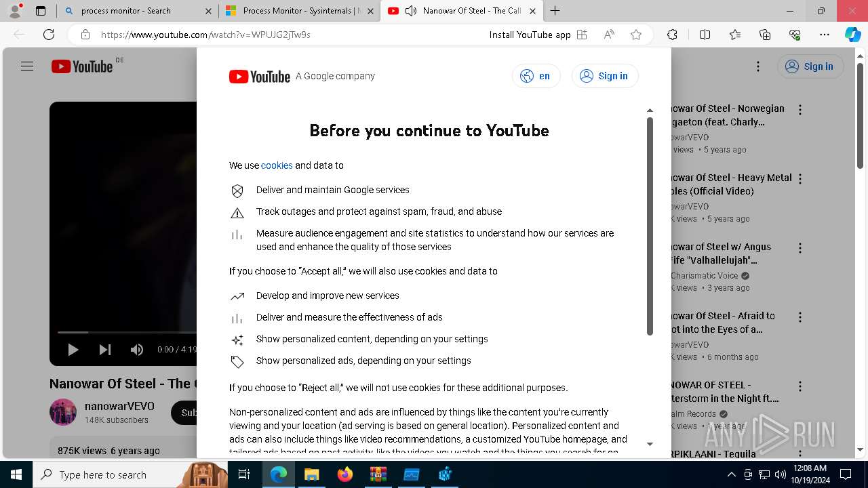Click the taskbar search box

coord(130,474)
